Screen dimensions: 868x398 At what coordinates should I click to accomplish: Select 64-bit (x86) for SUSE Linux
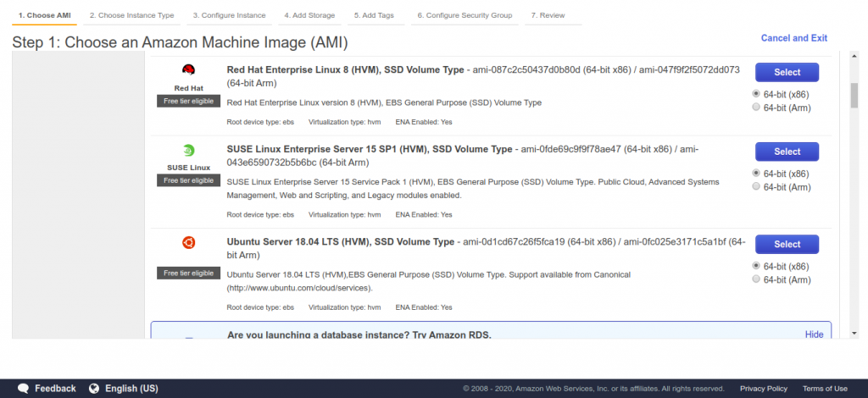(x=756, y=173)
